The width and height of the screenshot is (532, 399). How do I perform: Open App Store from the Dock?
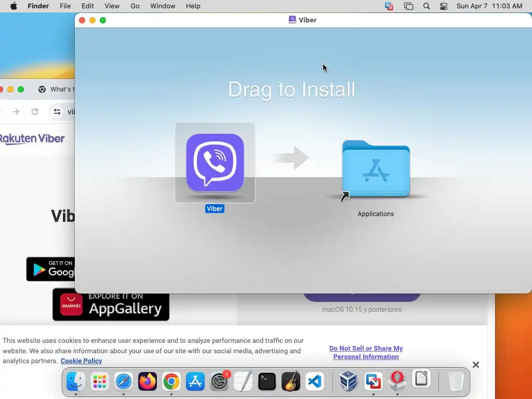point(195,381)
